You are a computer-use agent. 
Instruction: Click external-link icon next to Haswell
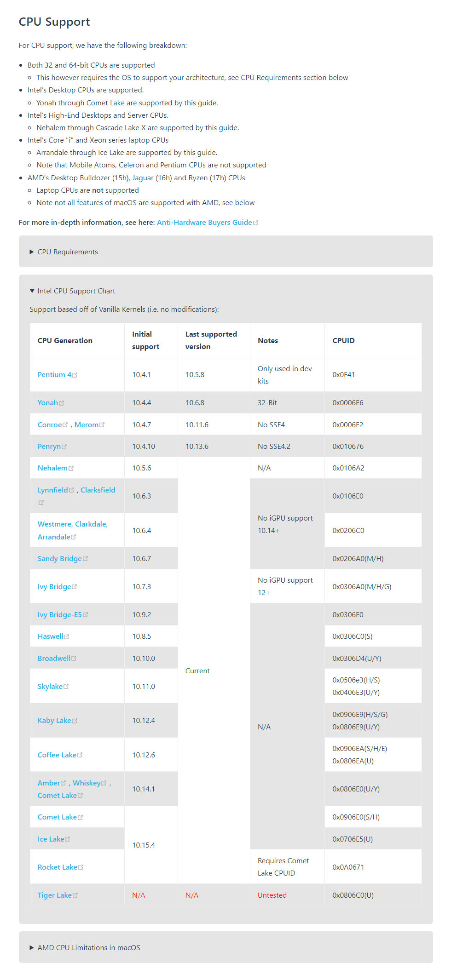click(67, 637)
